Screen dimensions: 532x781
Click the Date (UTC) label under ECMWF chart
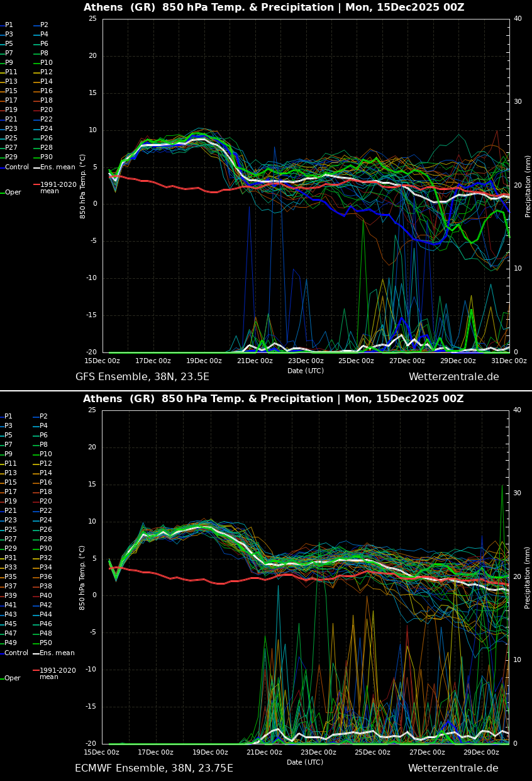tap(305, 762)
